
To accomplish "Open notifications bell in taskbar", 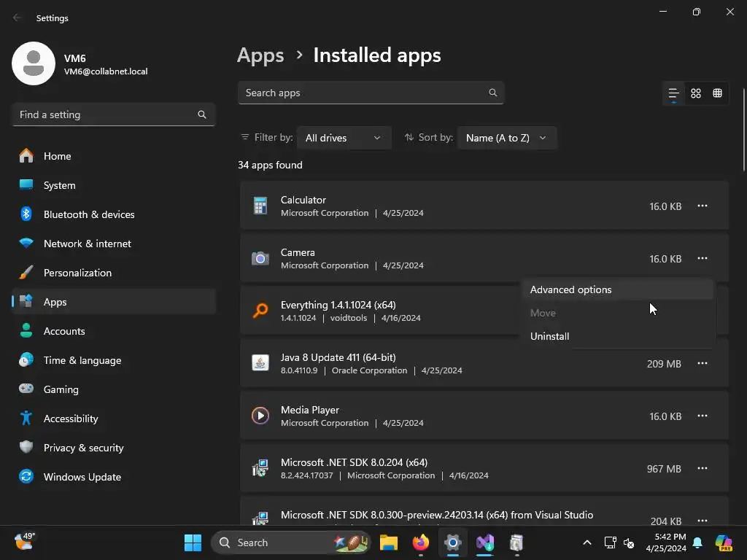I will (x=697, y=542).
